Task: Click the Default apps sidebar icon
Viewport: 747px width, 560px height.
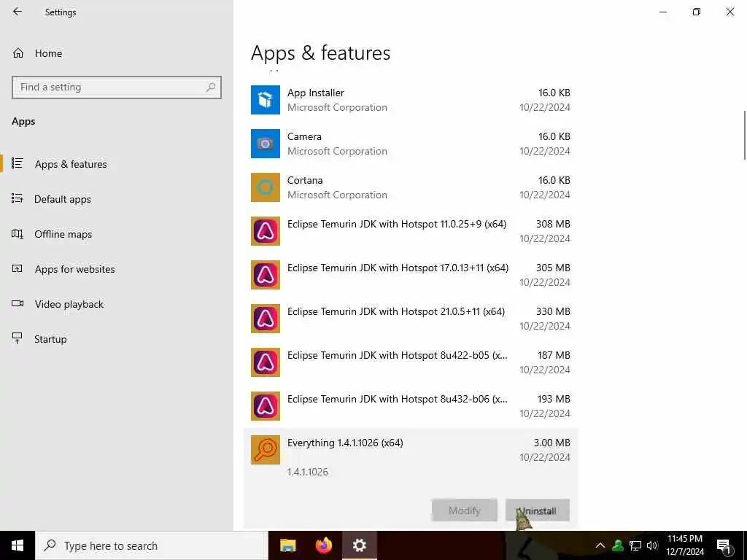Action: (x=18, y=198)
